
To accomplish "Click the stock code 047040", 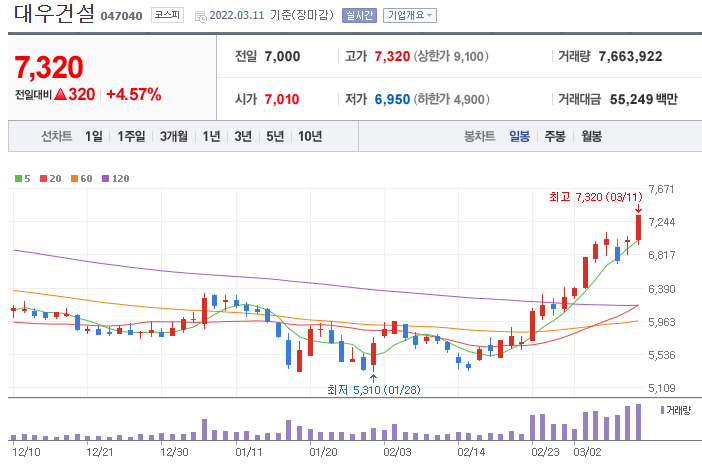I will coord(121,16).
